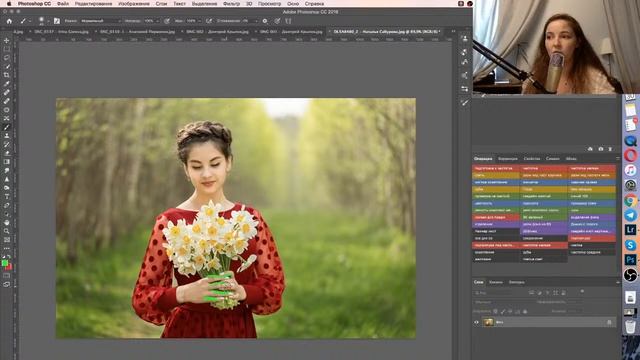This screenshot has width=640, height=360.
Task: Open the Brush Settings panel icon
Action: tap(57, 21)
